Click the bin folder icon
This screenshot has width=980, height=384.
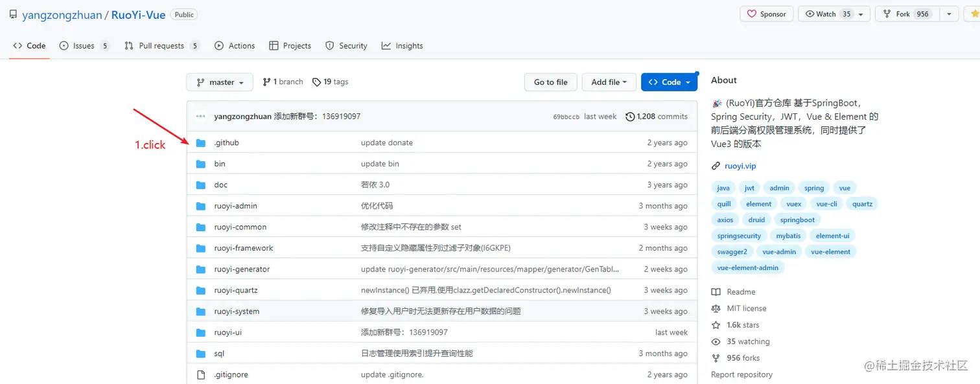tap(201, 164)
